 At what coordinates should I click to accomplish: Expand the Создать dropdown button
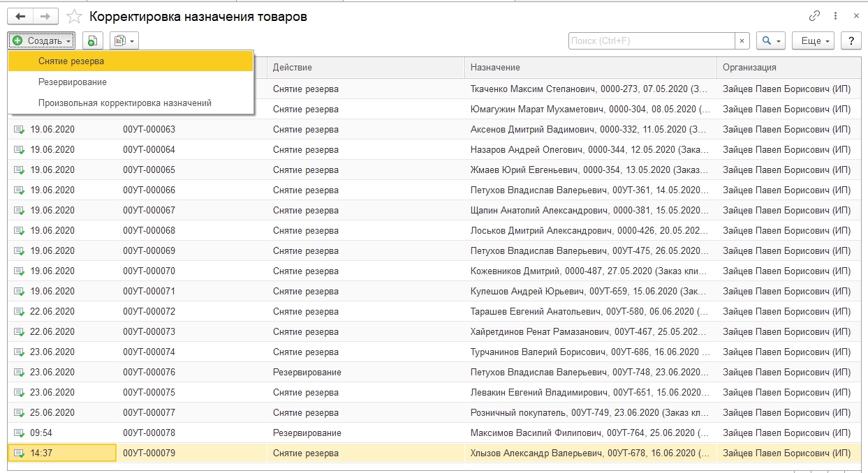point(42,41)
